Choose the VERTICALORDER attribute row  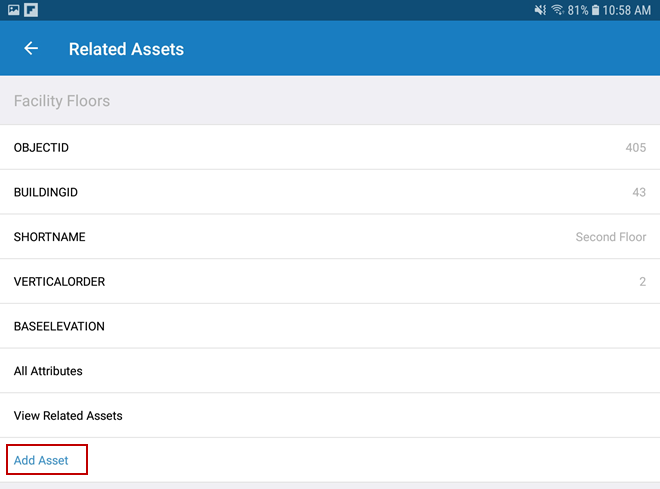330,282
